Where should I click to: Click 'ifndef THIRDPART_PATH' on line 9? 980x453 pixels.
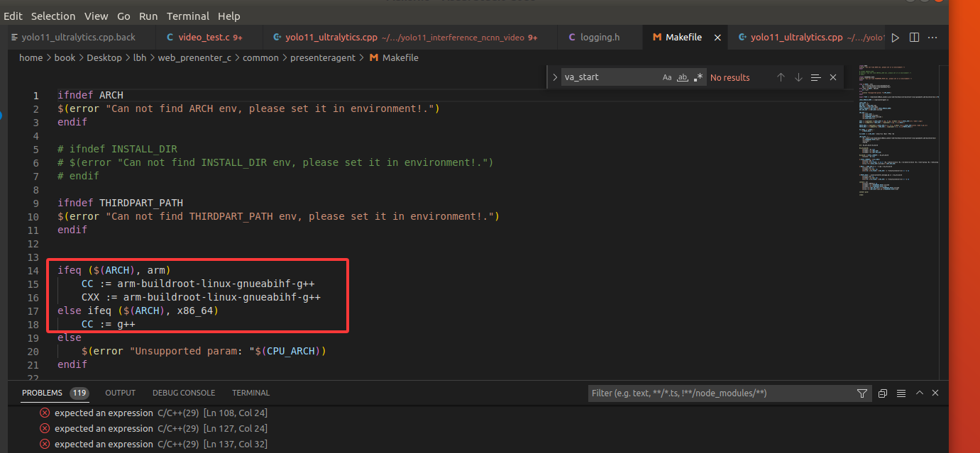(121, 203)
